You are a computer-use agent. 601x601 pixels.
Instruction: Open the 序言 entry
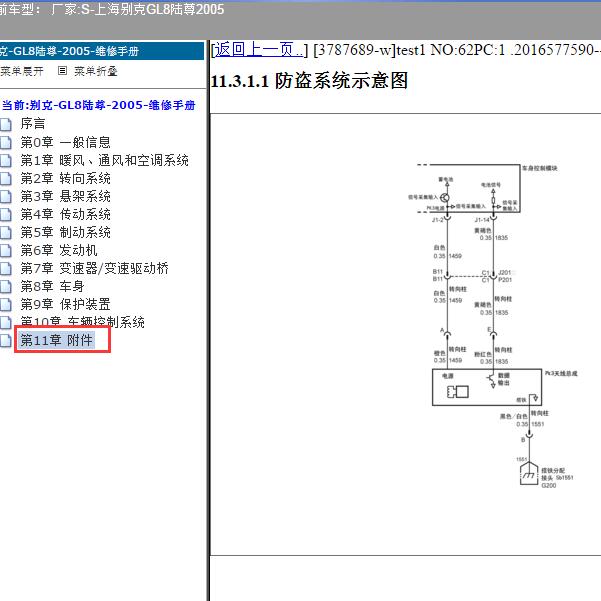pos(33,124)
